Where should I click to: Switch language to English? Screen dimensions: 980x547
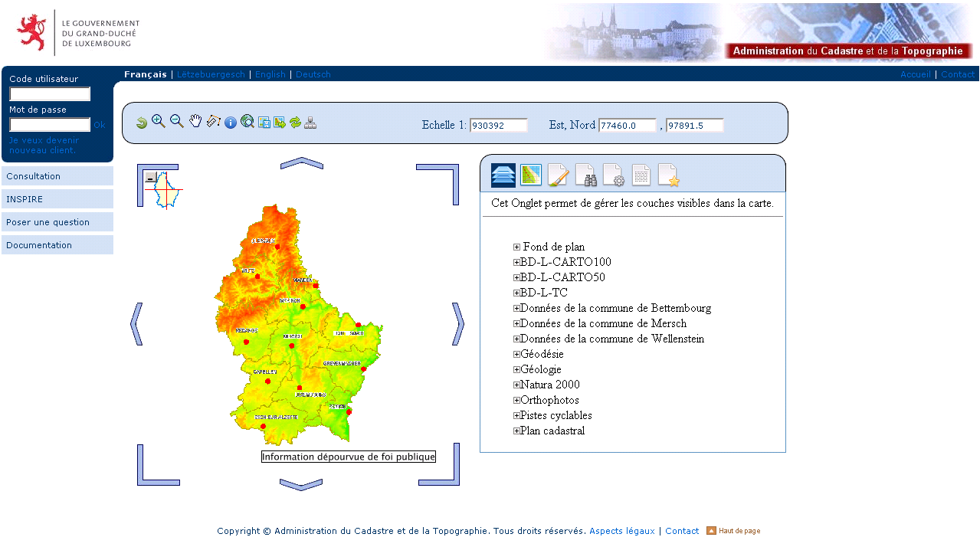click(x=270, y=74)
